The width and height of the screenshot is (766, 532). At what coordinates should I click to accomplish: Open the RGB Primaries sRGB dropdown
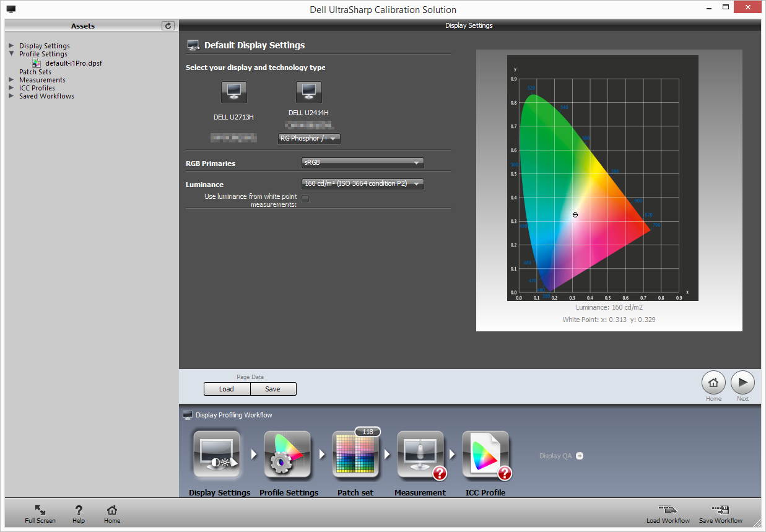363,163
